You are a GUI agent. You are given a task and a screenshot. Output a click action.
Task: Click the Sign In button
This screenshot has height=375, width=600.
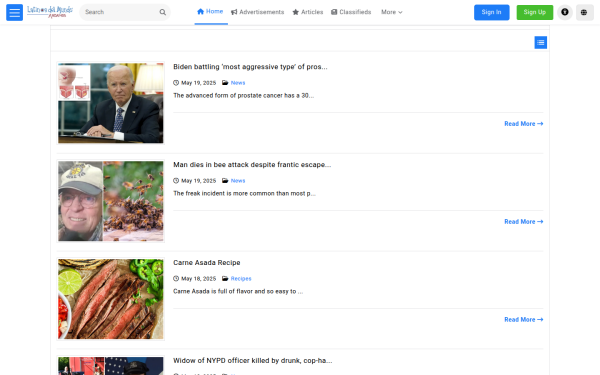pos(492,12)
